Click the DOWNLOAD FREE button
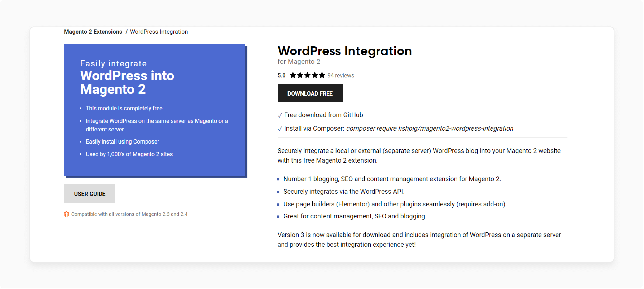Image resolution: width=644 pixels, height=289 pixels. [310, 93]
